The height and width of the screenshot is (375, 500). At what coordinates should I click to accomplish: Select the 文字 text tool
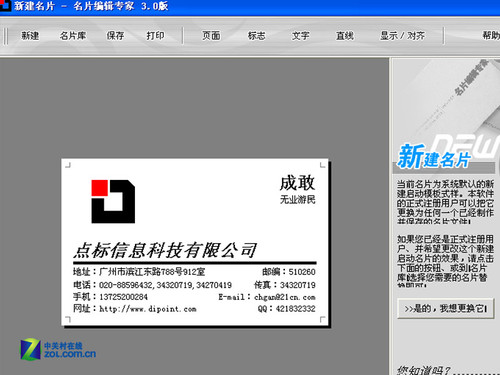click(300, 35)
